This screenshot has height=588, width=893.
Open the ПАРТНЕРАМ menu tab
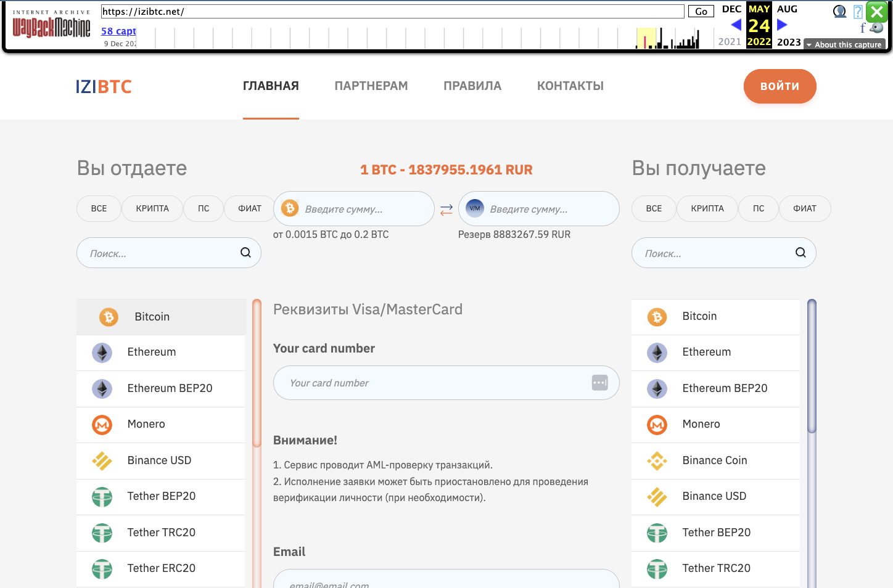pos(371,86)
